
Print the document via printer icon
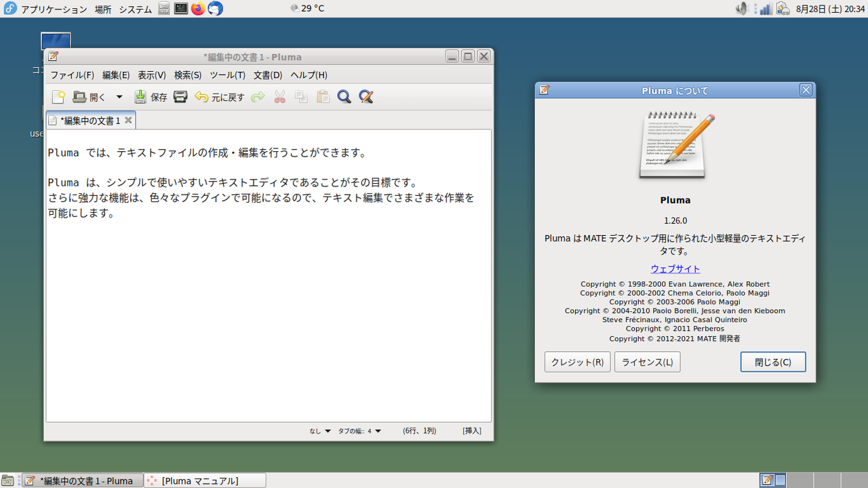click(180, 97)
